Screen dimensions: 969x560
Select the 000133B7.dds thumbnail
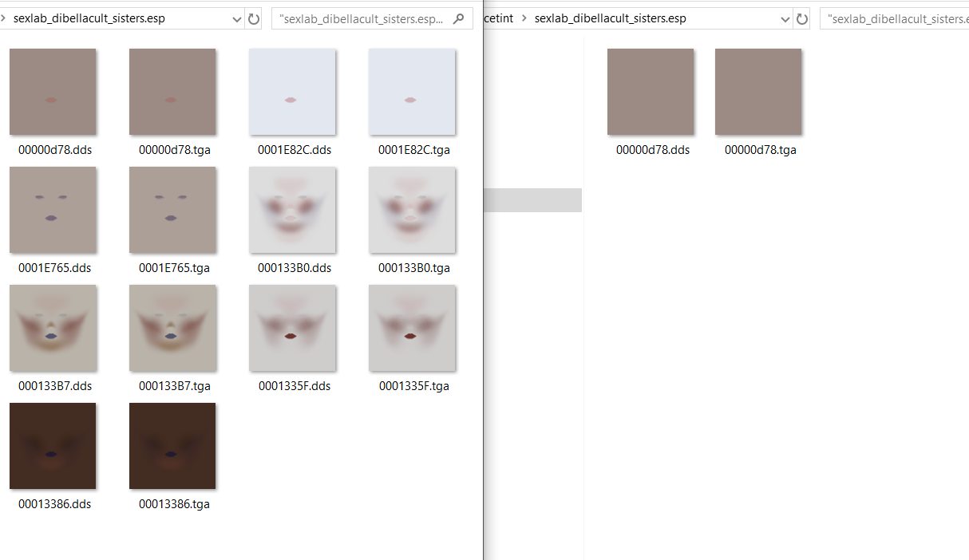(x=53, y=328)
